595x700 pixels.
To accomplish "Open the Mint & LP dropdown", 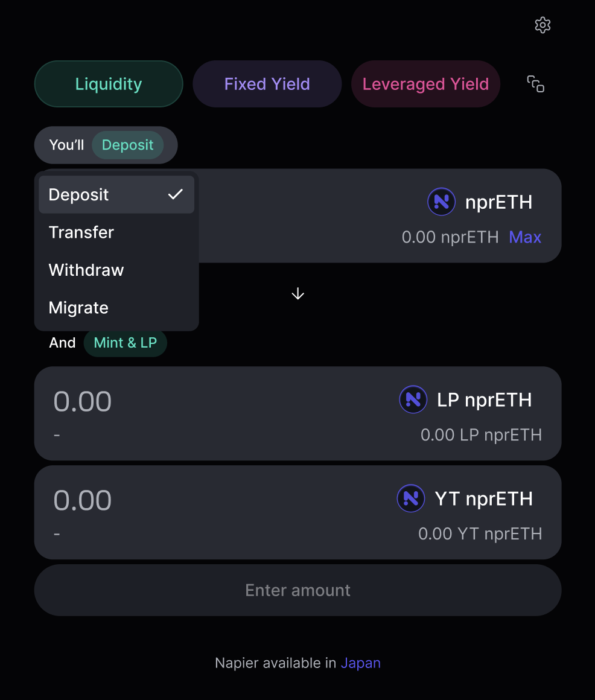I will [125, 343].
